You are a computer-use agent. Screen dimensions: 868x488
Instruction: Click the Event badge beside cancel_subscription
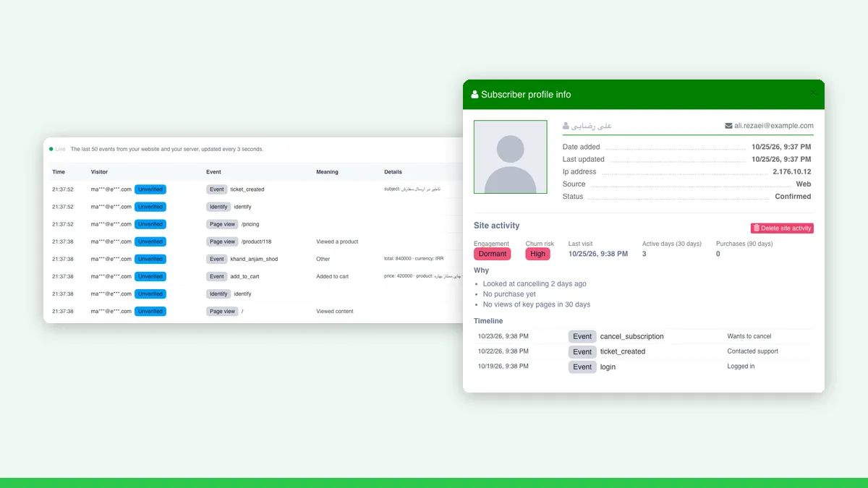582,336
